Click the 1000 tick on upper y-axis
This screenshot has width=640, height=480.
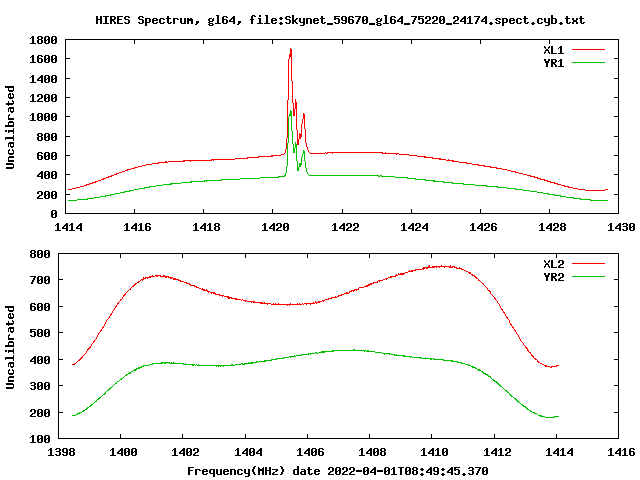tap(43, 117)
